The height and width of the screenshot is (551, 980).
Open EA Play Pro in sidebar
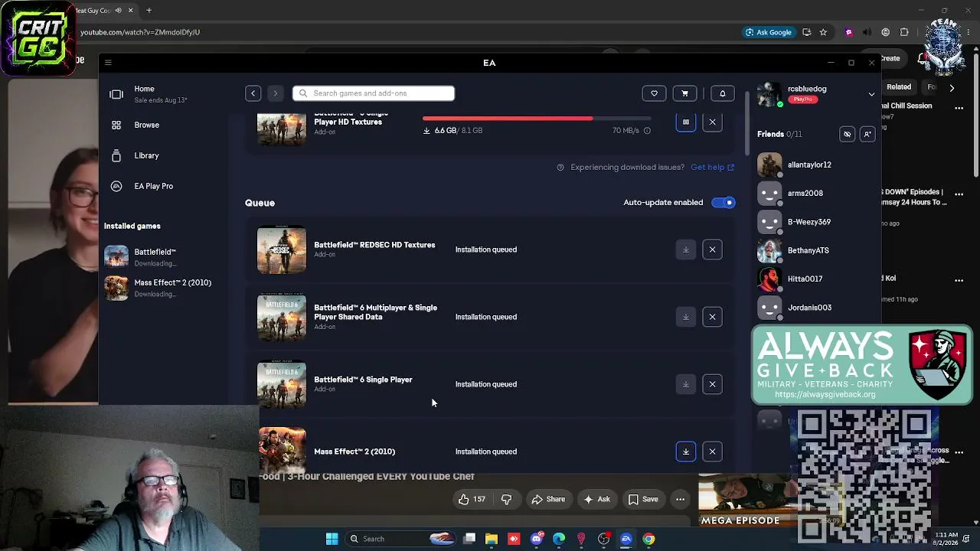pyautogui.click(x=153, y=186)
